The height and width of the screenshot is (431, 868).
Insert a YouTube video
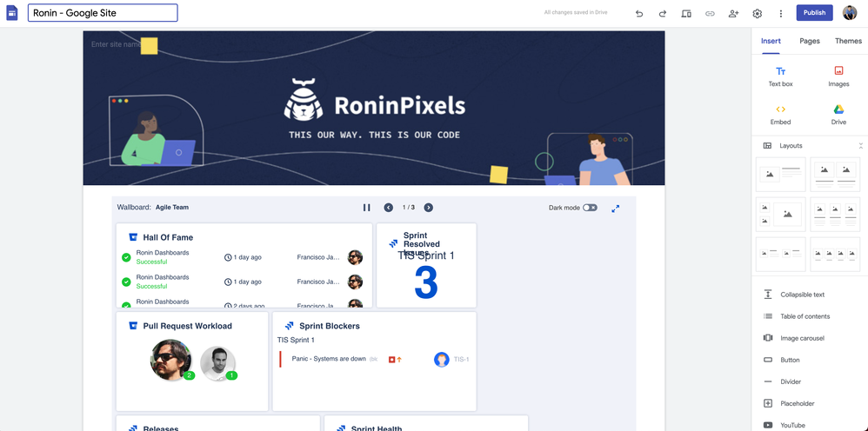click(x=786, y=425)
